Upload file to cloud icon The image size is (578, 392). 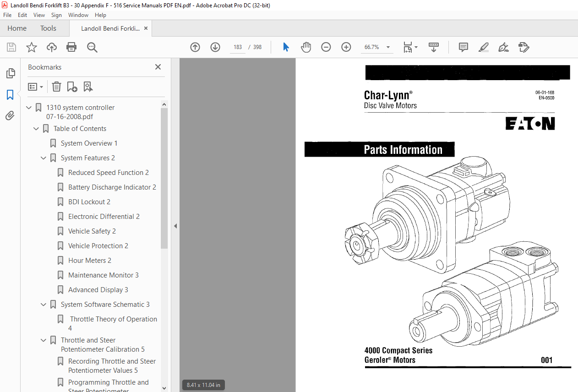click(52, 47)
